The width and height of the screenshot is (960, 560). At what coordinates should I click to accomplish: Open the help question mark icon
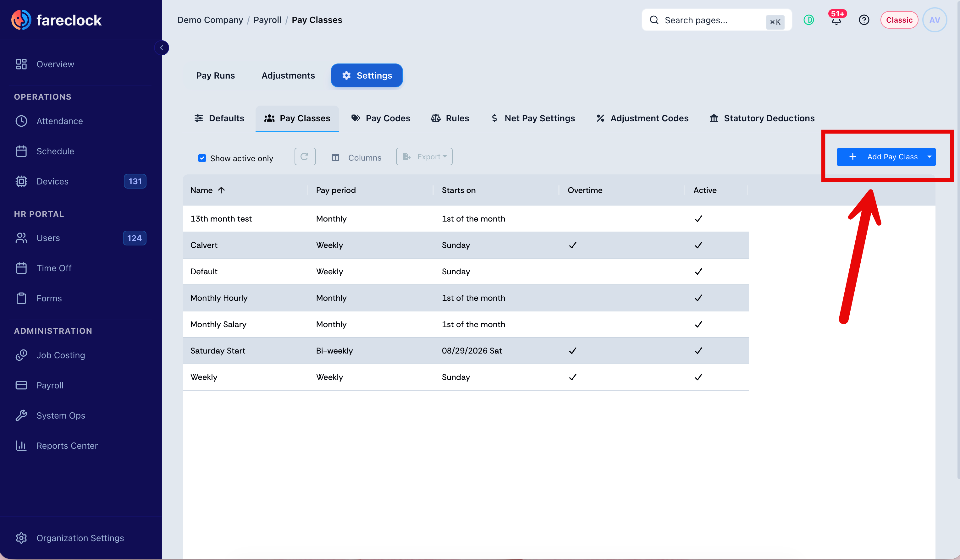(x=863, y=20)
